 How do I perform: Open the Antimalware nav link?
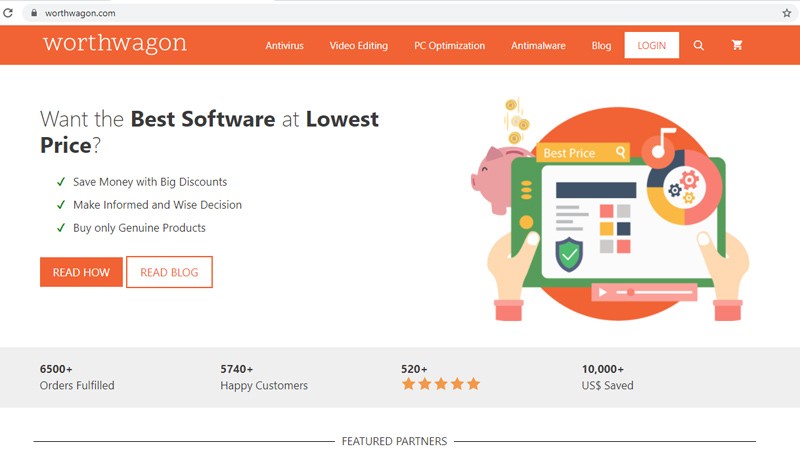point(538,46)
